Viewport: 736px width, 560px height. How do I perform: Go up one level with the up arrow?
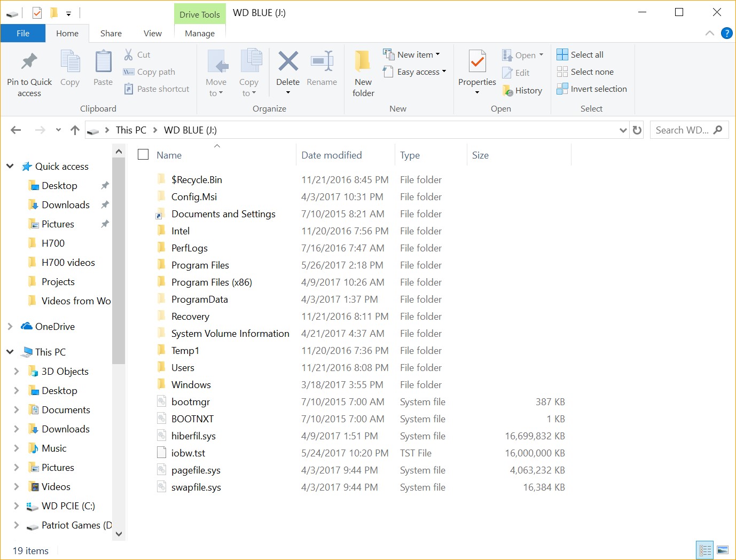tap(75, 130)
